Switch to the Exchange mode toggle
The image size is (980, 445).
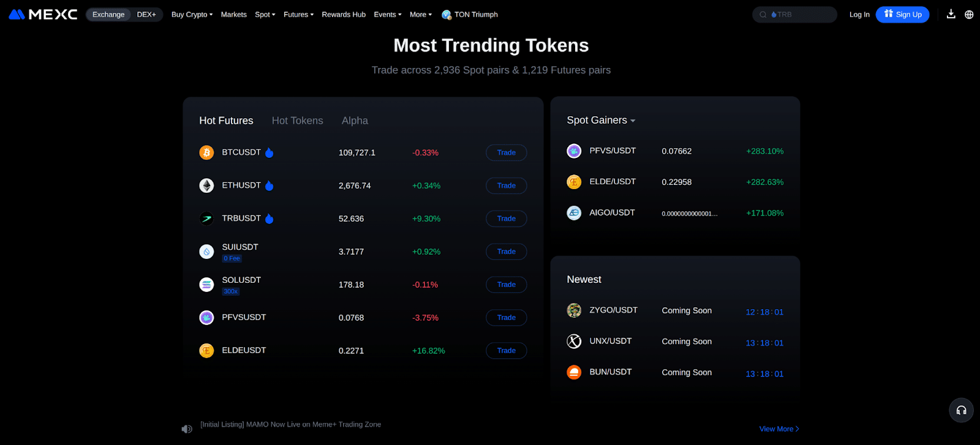(108, 15)
